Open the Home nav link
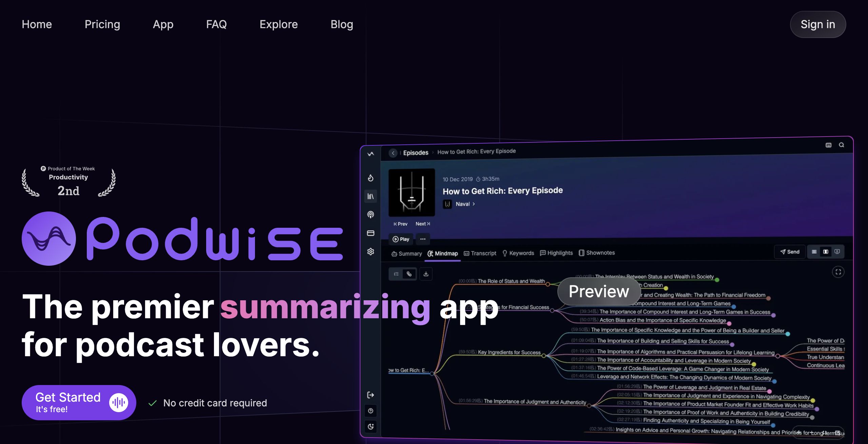Viewport: 868px width, 444px height. [37, 24]
